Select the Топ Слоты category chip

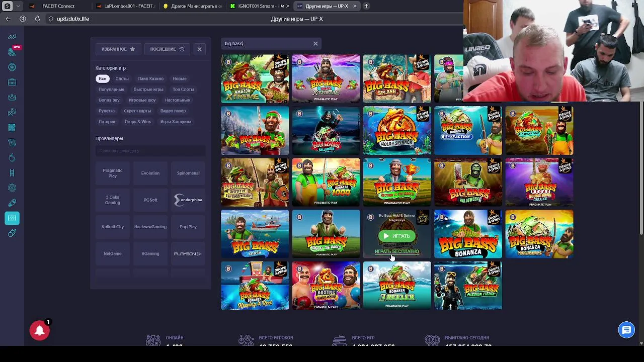coord(183,89)
